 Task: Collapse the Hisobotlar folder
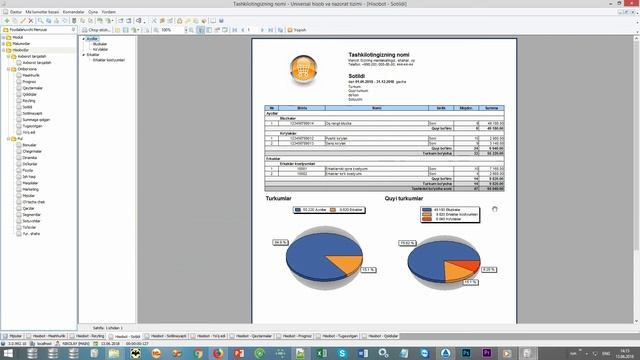pyautogui.click(x=4, y=50)
